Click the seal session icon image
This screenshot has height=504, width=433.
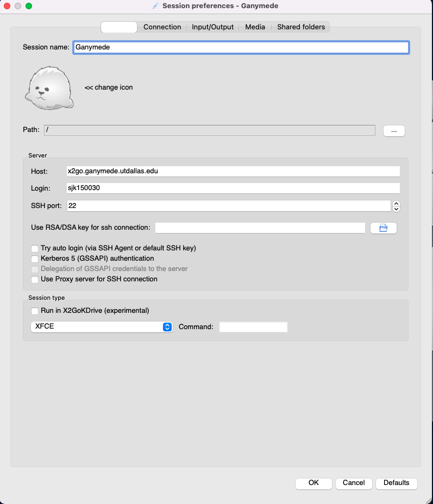tap(49, 88)
